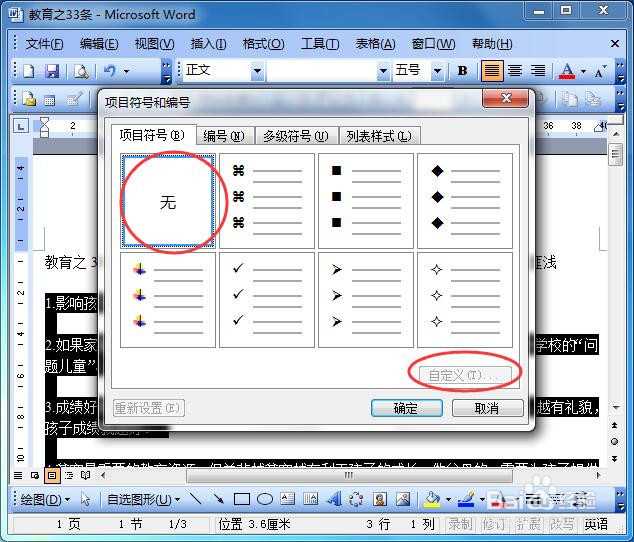634x542 pixels.
Task: Switch to the 列表样式(L) tab
Action: (379, 136)
